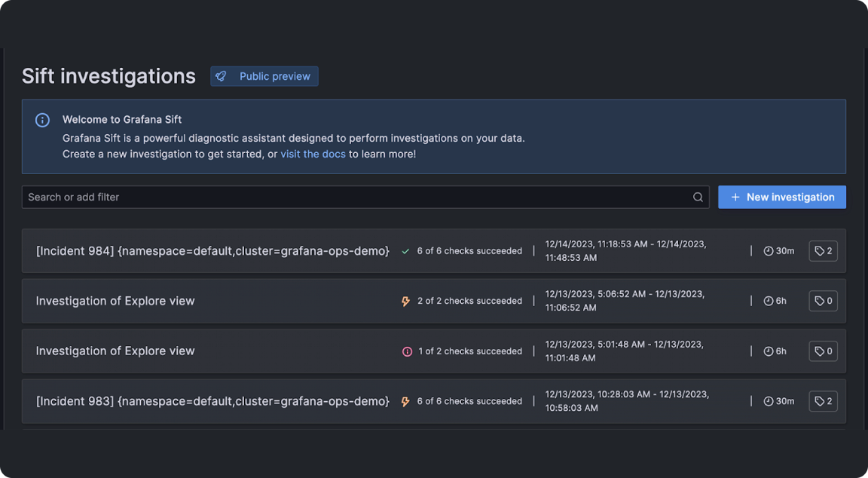Open the 'visit the docs' link
868x478 pixels.
click(x=313, y=154)
